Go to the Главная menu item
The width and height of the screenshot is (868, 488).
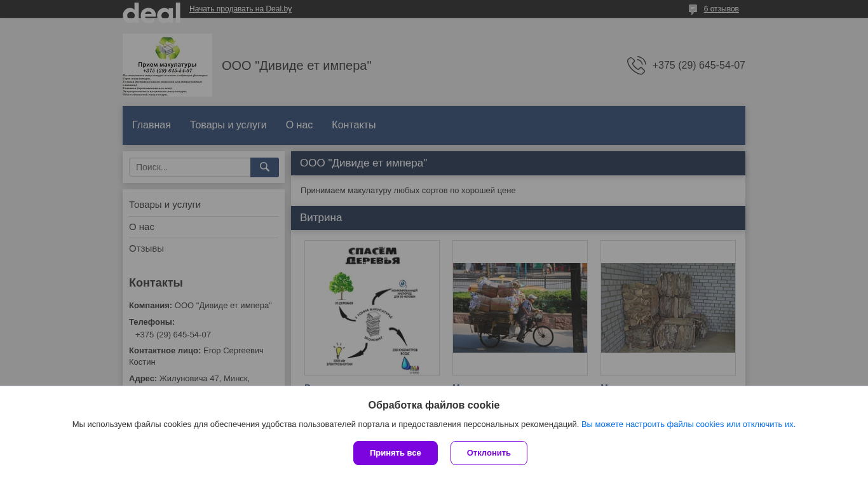151,125
